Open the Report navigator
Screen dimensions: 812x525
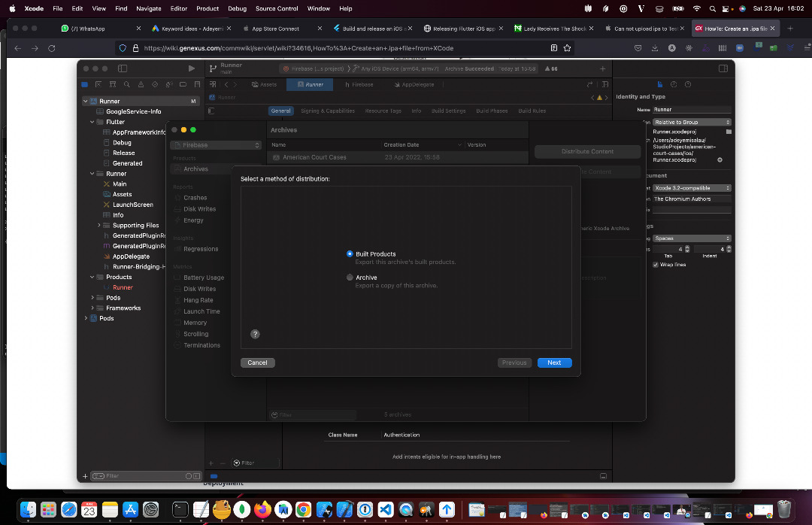tap(197, 84)
